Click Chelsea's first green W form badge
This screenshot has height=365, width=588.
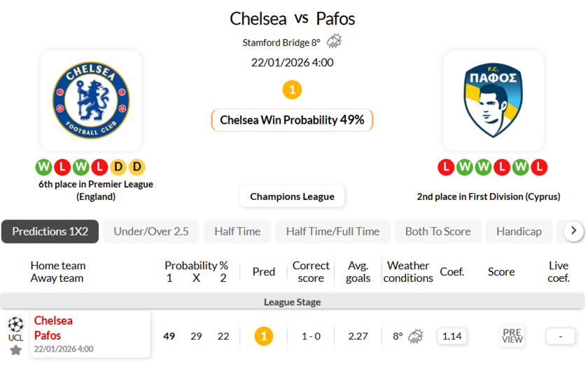pos(44,167)
